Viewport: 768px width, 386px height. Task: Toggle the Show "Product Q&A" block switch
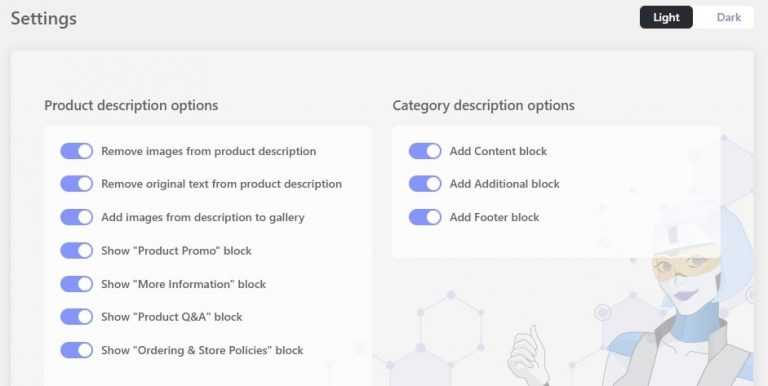[x=76, y=316]
